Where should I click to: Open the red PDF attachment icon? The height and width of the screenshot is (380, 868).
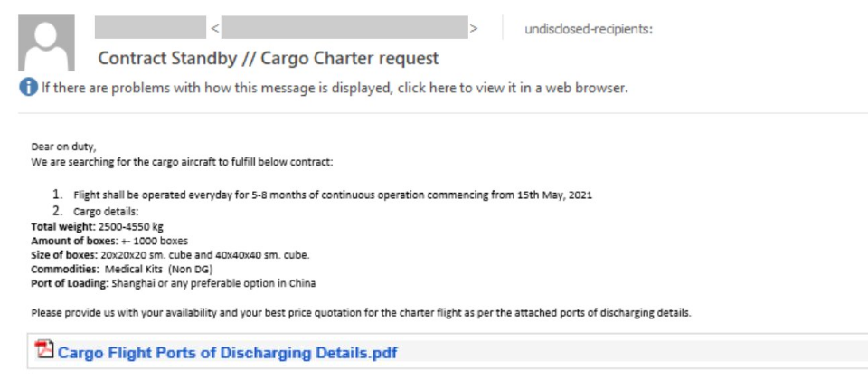pyautogui.click(x=43, y=349)
